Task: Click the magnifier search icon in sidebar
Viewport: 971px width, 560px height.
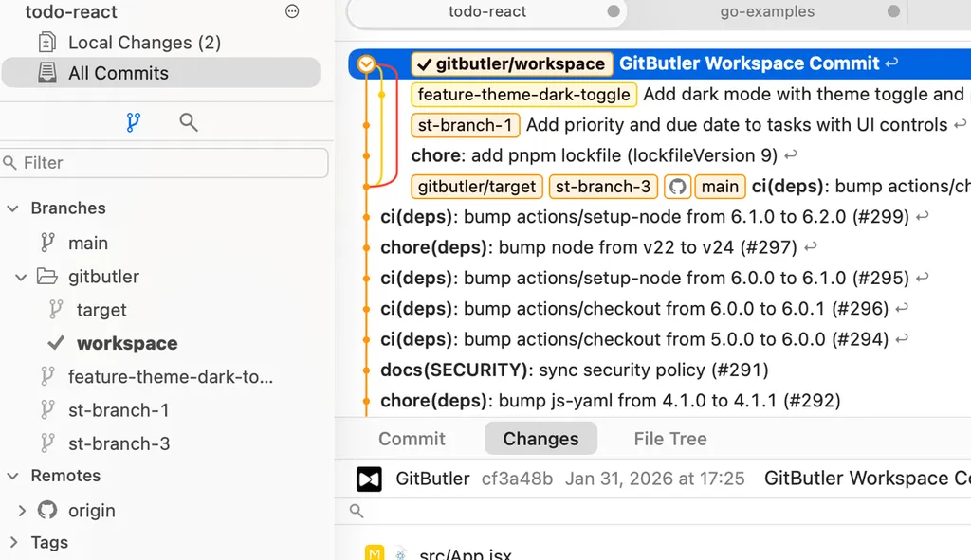Action: [x=189, y=122]
